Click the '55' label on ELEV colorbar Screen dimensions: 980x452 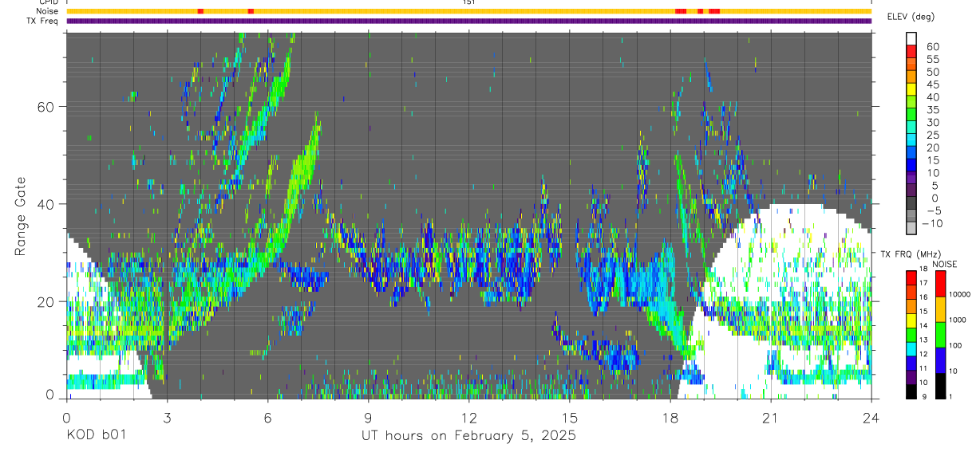coord(932,59)
